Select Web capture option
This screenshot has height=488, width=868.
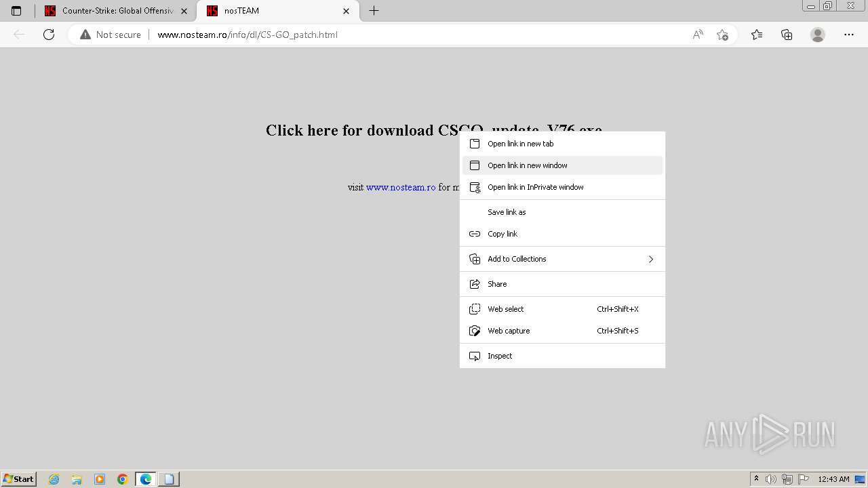coord(562,331)
